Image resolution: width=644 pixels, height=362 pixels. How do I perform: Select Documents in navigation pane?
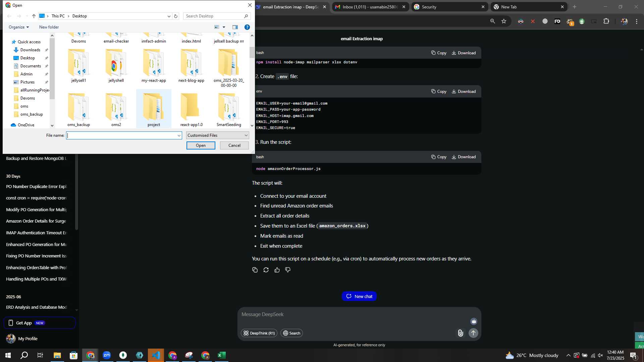31,66
